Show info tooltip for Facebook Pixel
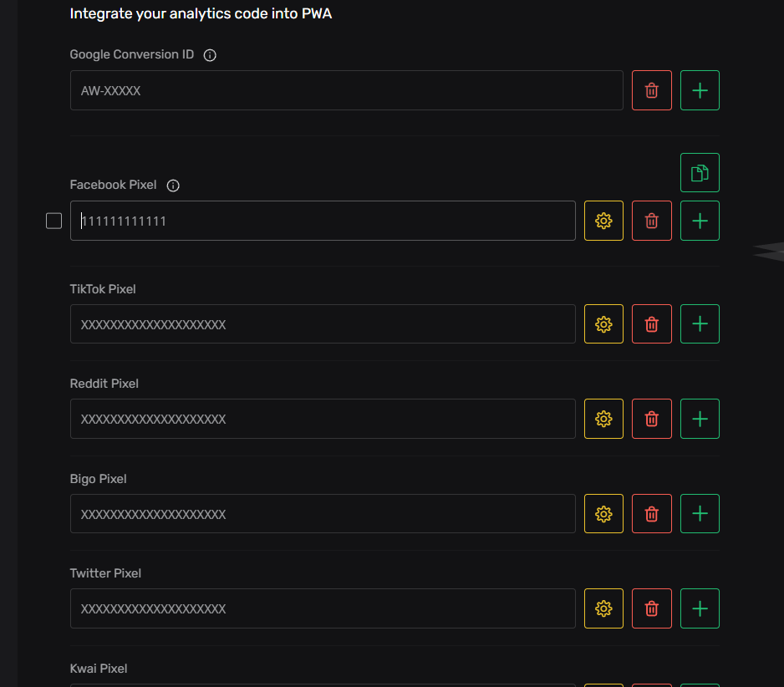 [173, 186]
